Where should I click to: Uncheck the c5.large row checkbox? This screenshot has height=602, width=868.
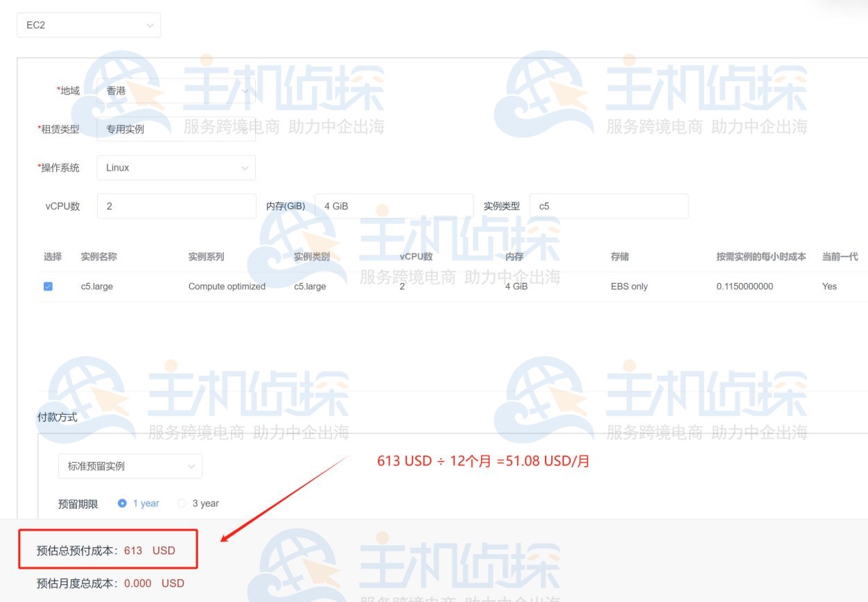(x=48, y=286)
